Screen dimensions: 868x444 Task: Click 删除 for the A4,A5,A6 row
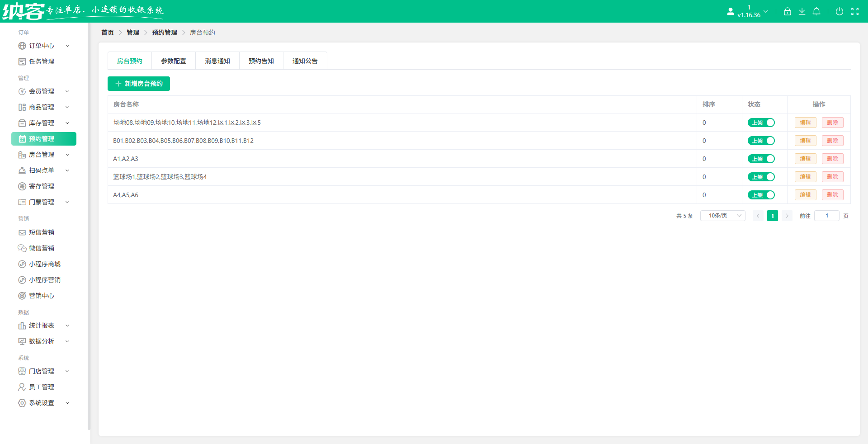tap(832, 195)
